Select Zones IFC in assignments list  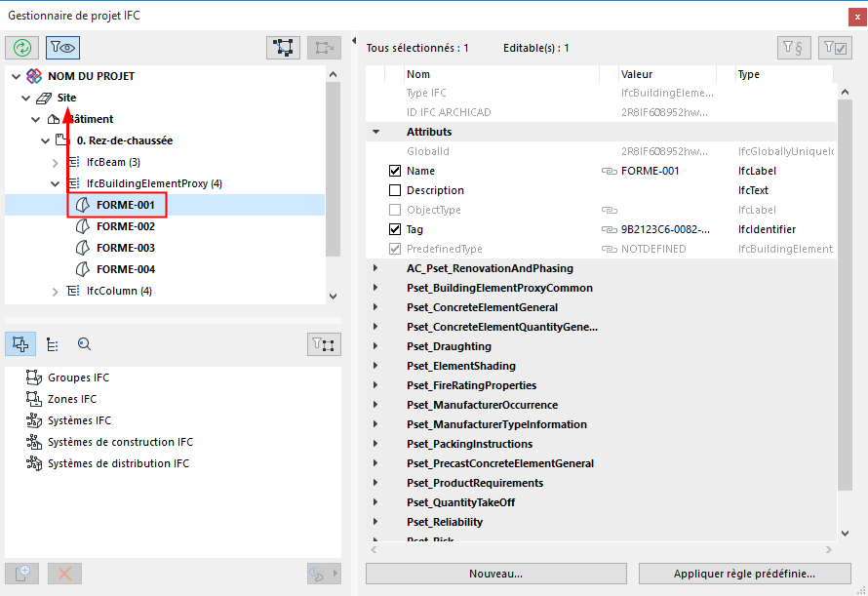point(71,399)
